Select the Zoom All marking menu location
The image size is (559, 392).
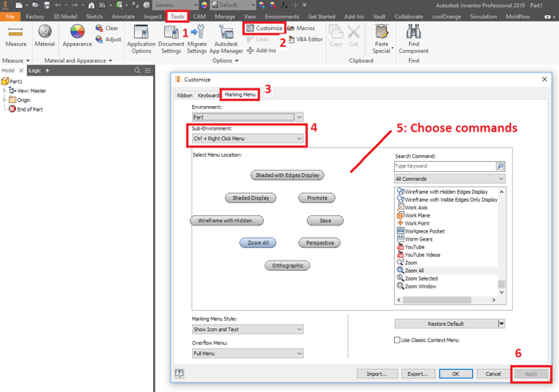tap(258, 243)
